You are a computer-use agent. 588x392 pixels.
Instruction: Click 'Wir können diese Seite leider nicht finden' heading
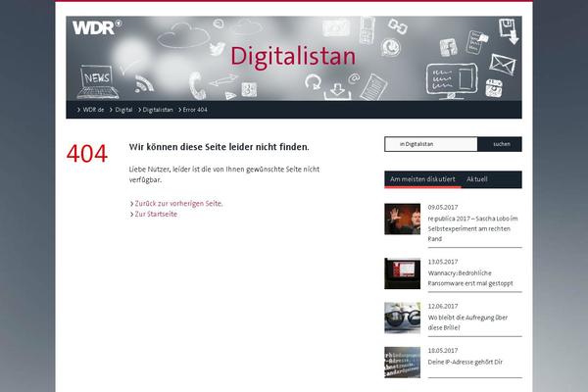point(219,147)
